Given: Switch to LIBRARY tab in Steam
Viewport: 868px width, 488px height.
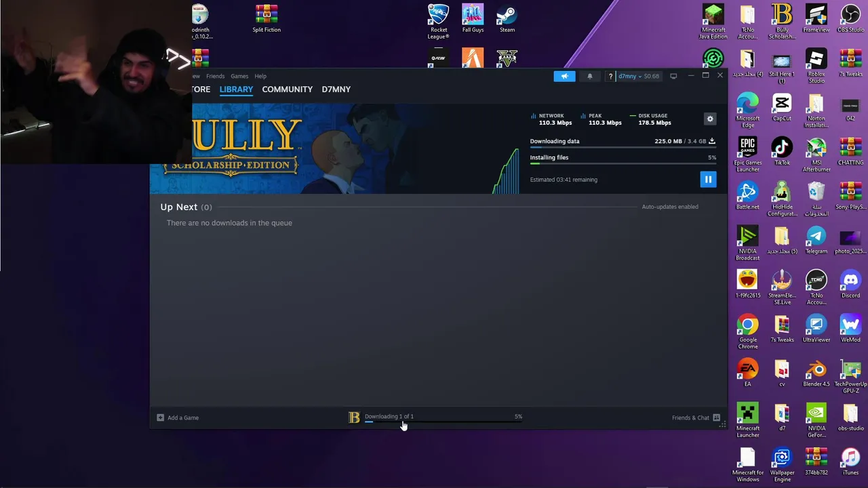Looking at the screenshot, I should coord(236,89).
